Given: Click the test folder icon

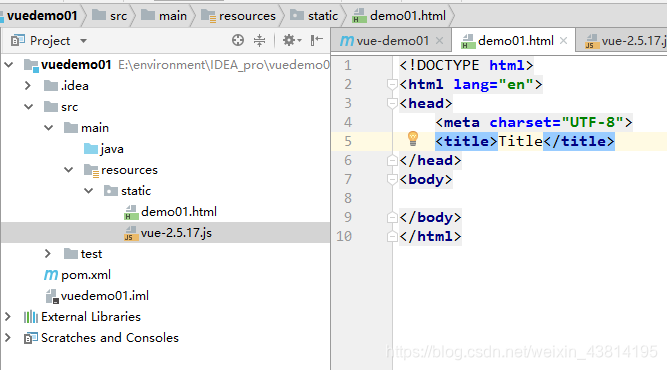Looking at the screenshot, I should tap(71, 253).
